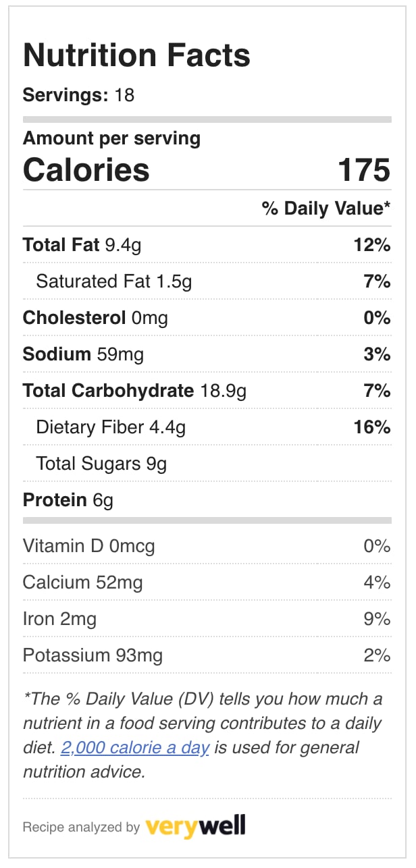Viewport: 416px width, 868px height.
Task: Select the Cholesterol 0mg row
Action: 207,318
